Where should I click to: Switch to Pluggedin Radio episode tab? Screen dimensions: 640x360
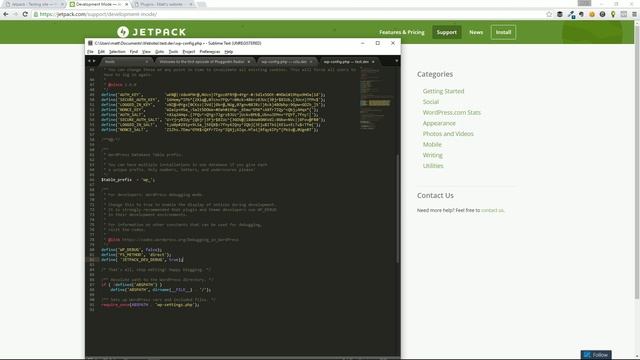(x=202, y=62)
